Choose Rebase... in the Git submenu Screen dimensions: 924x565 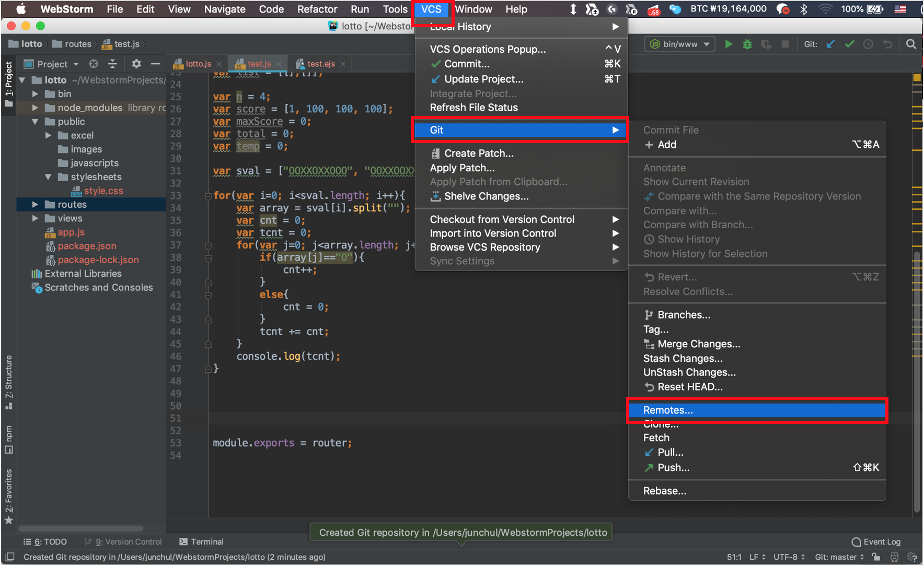(757, 491)
